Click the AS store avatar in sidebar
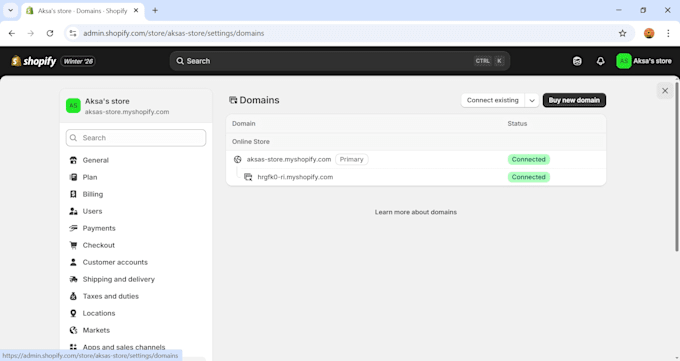This screenshot has height=361, width=680. pyautogui.click(x=73, y=105)
